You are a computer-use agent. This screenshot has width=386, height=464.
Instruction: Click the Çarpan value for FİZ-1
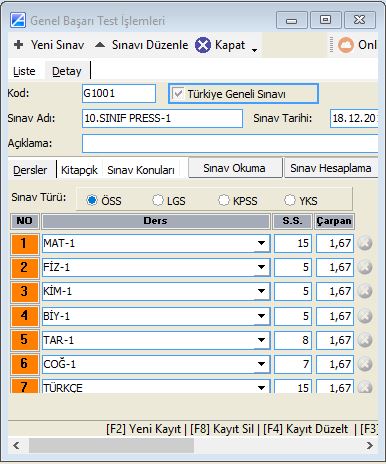tap(335, 267)
